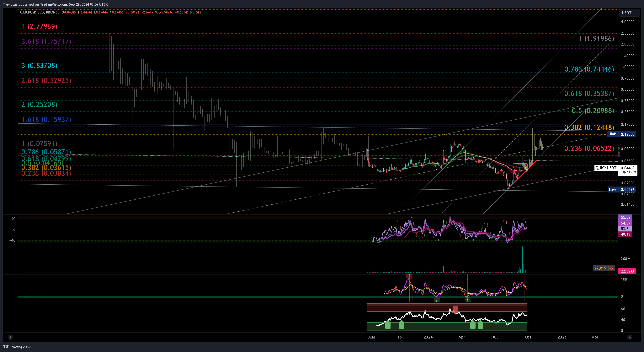
Task: Click the high value H0.04744
Action: pyautogui.click(x=85, y=12)
